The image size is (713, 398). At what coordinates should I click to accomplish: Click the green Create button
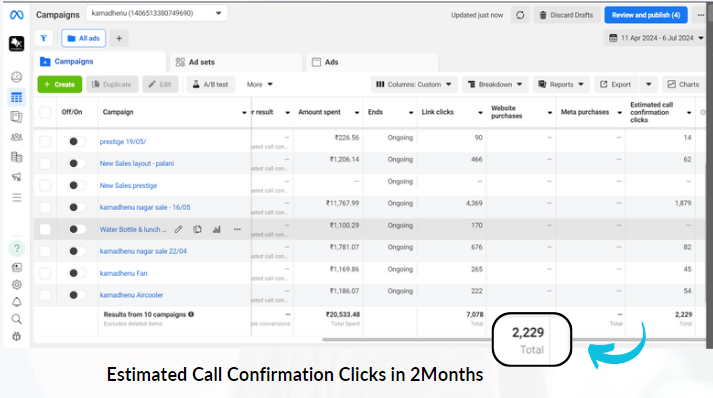[x=60, y=84]
